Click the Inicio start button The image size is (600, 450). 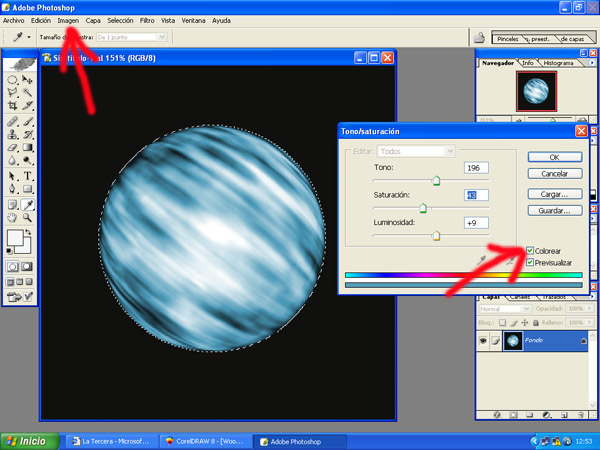[x=30, y=441]
